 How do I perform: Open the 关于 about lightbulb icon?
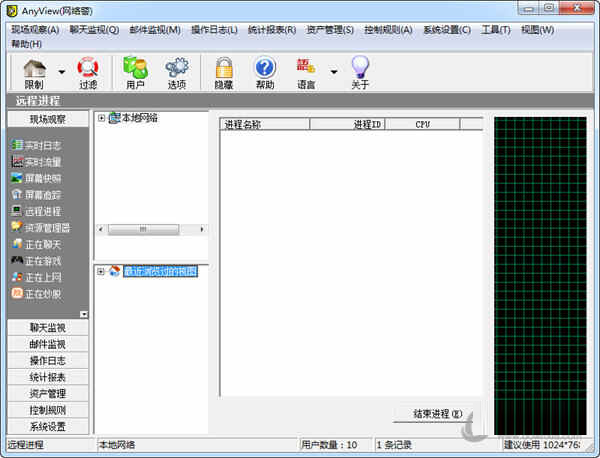(360, 73)
